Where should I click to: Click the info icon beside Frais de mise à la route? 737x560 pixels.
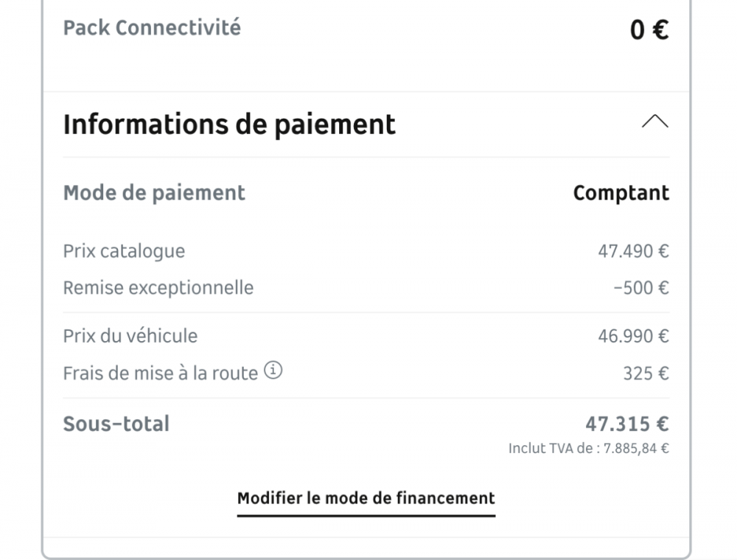pyautogui.click(x=273, y=371)
